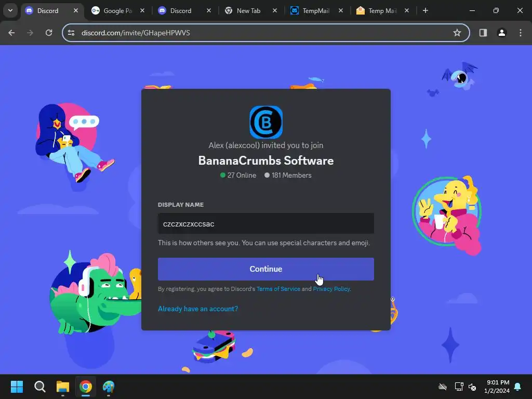The width and height of the screenshot is (532, 399).
Task: Expand the tab search dropdown
Action: [x=10, y=10]
